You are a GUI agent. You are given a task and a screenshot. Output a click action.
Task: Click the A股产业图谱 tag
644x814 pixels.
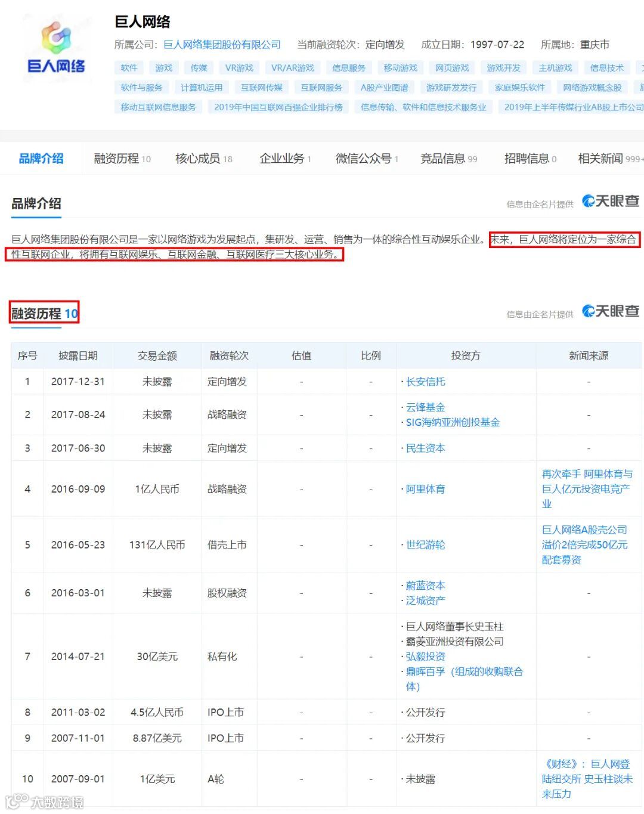coord(385,88)
